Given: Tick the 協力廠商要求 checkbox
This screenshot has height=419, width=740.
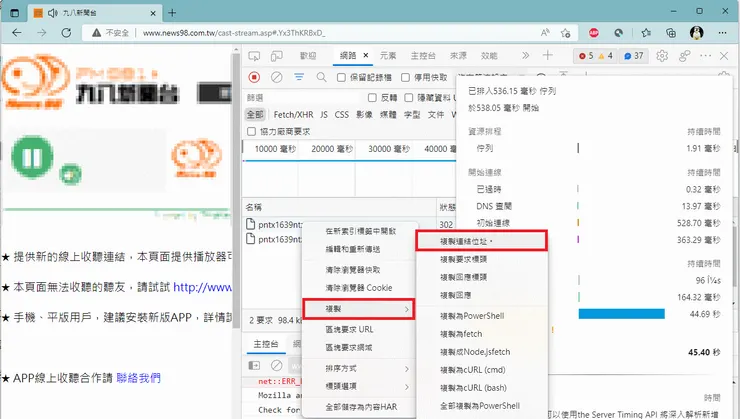Looking at the screenshot, I should coord(252,131).
